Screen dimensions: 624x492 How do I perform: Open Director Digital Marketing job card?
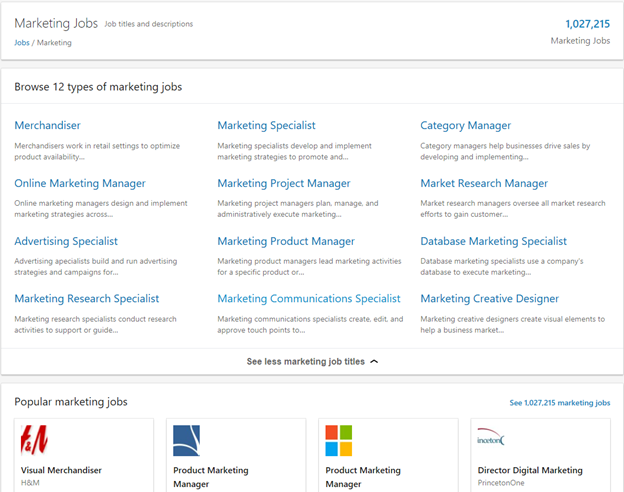pyautogui.click(x=540, y=455)
